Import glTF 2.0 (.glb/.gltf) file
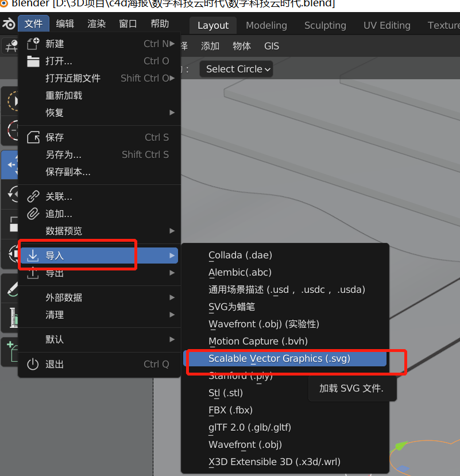 [285, 427]
